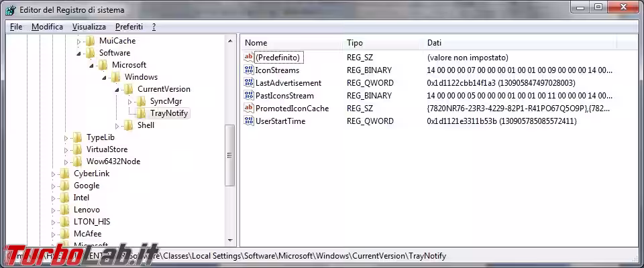Open the Modifica menu
The height and width of the screenshot is (268, 644).
(47, 27)
